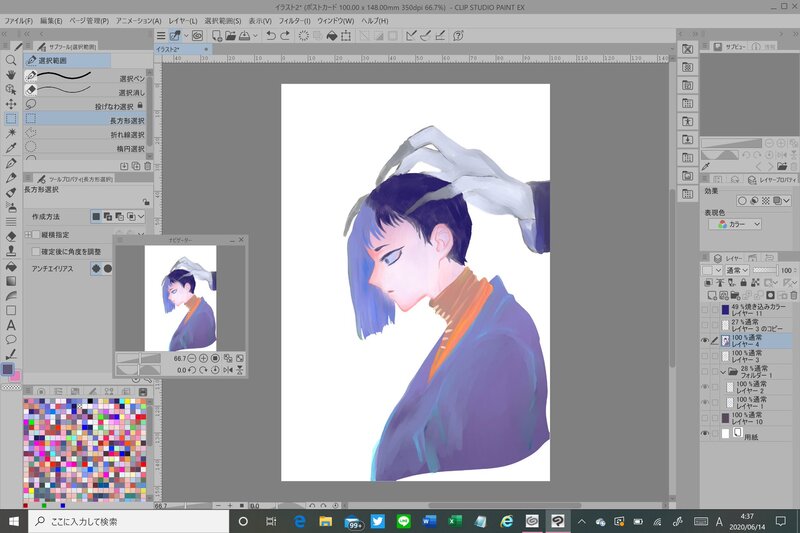Screen dimensions: 800x533
Task: Select the Eraser tool in the toolbox
Action: coord(11,237)
